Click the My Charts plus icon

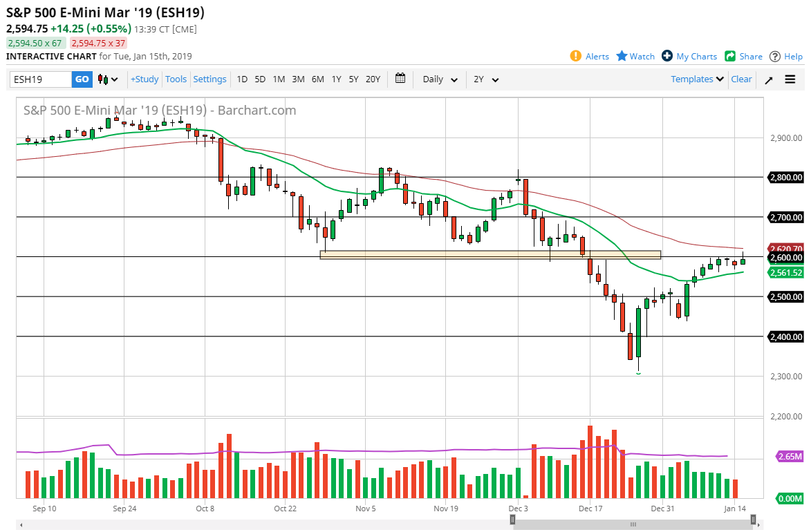tap(667, 56)
